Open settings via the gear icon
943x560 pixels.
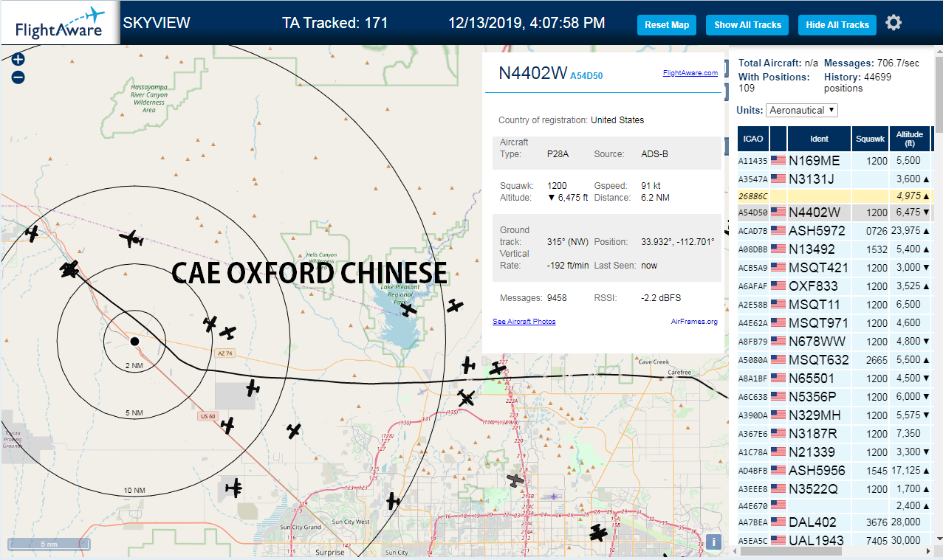[x=894, y=23]
